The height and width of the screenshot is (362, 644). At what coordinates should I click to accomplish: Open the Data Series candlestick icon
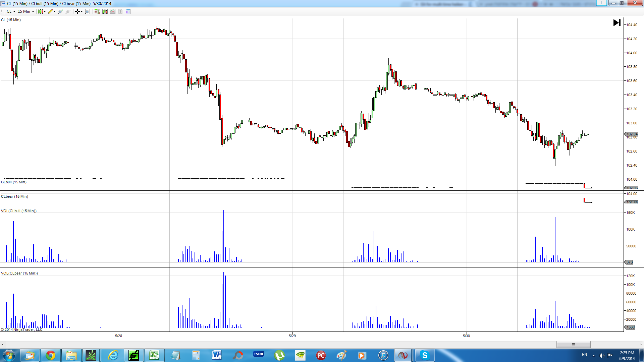click(x=105, y=11)
